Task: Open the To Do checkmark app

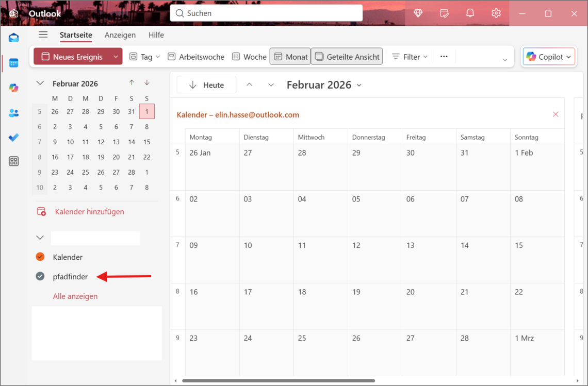Action: tap(14, 138)
